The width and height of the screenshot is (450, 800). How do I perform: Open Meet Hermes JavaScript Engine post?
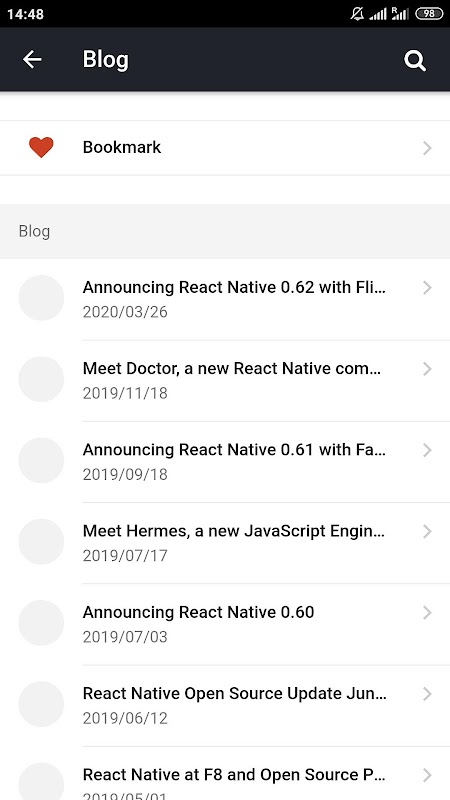pos(225,543)
